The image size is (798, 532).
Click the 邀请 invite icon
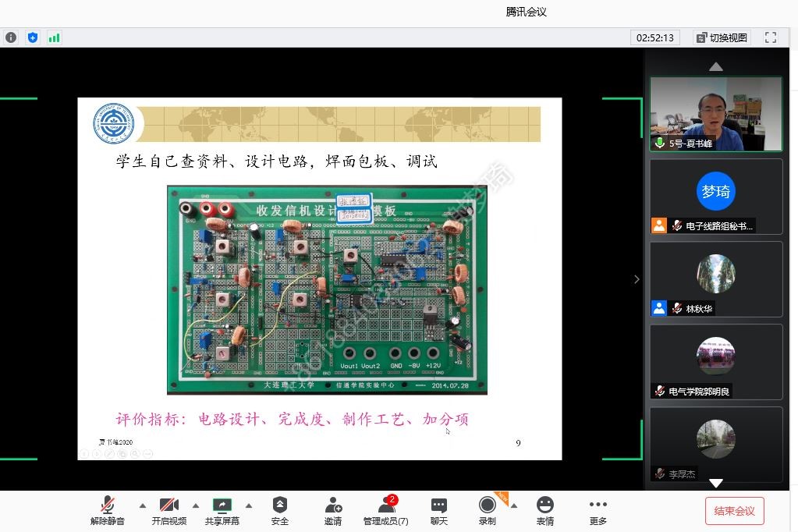click(333, 510)
